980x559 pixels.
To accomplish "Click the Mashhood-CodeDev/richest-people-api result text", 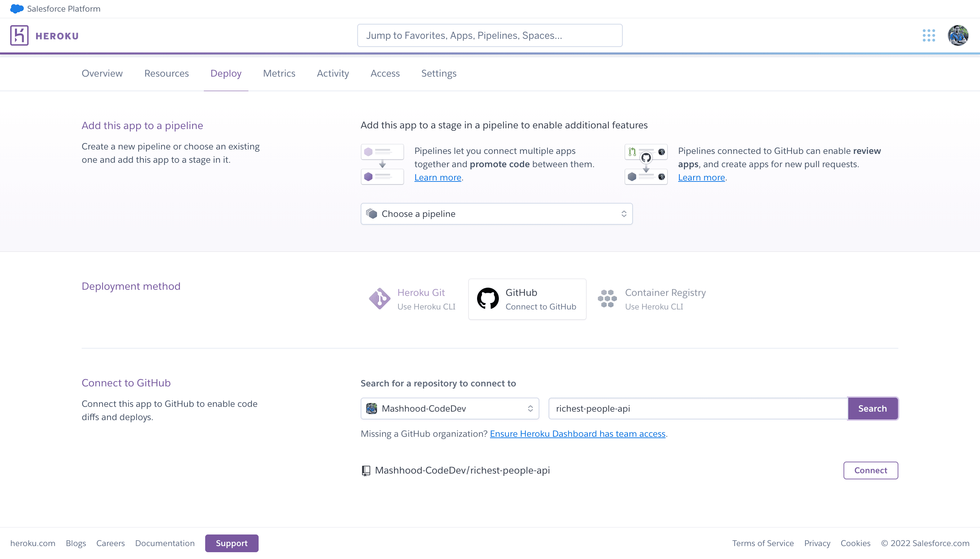I will point(462,470).
